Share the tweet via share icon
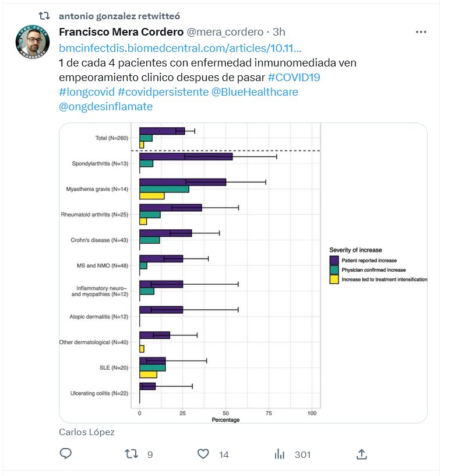 (361, 454)
